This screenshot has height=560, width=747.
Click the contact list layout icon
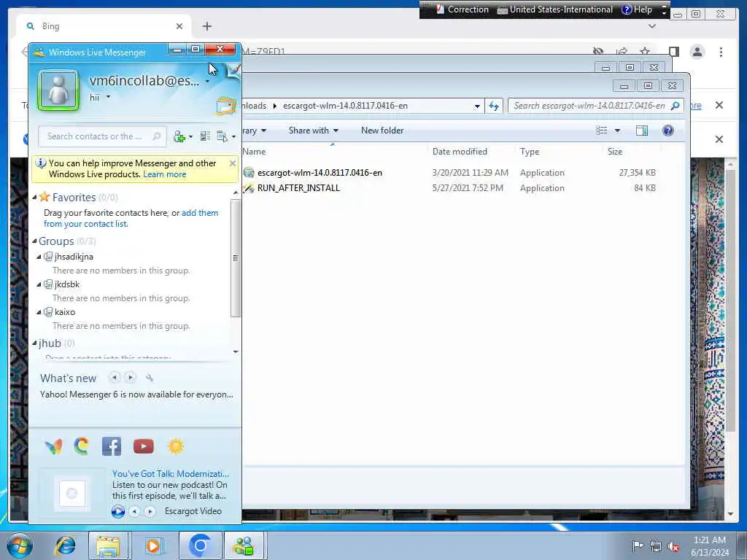[x=205, y=136]
